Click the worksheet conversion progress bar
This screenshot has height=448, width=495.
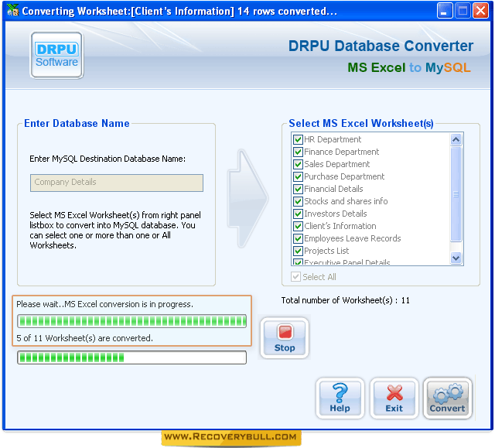132,321
